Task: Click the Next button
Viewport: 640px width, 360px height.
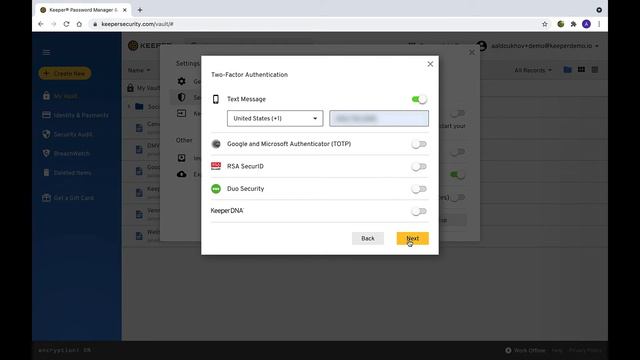Action: coord(413,238)
